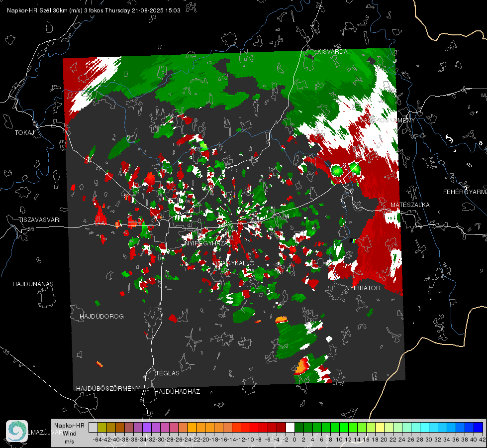Select the yellow swatch between 18 and 20
Image resolution: width=487 pixels, height=448 pixels.
pyautogui.click(x=380, y=427)
